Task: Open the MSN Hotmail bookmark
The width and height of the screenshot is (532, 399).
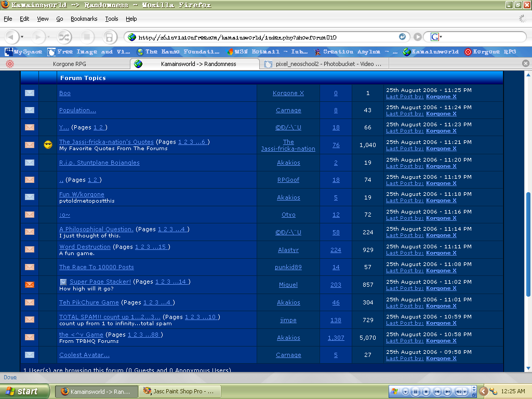Action: pos(267,51)
